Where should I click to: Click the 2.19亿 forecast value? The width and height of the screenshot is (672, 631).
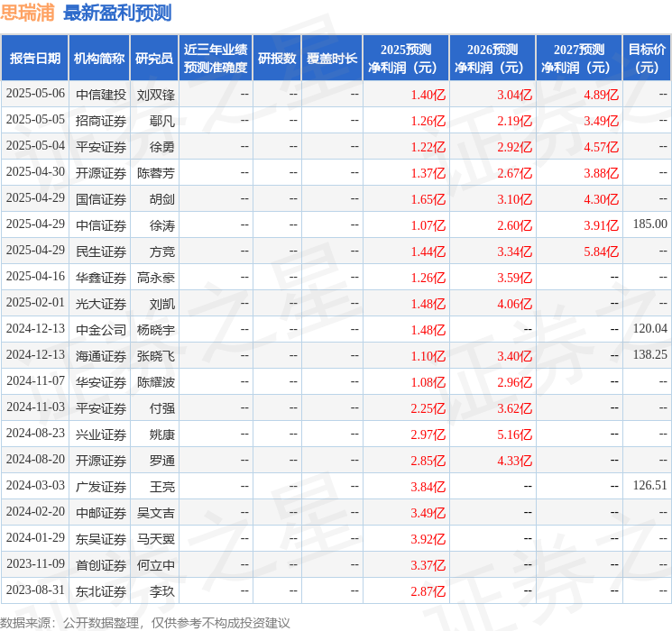click(515, 121)
